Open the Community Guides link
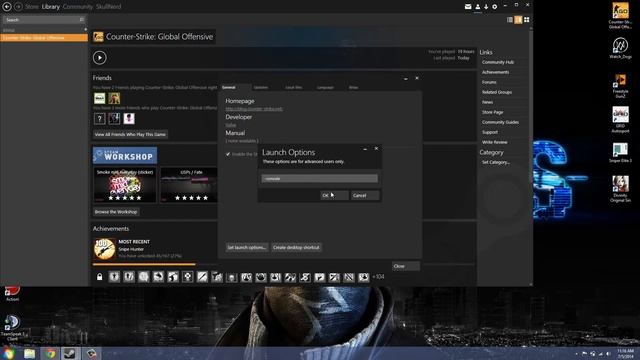The height and width of the screenshot is (360, 640). (x=500, y=122)
